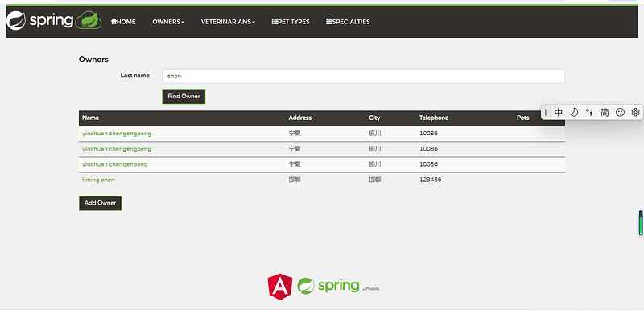The image size is (644, 310).
Task: Go to the Home page
Action: pyautogui.click(x=123, y=22)
